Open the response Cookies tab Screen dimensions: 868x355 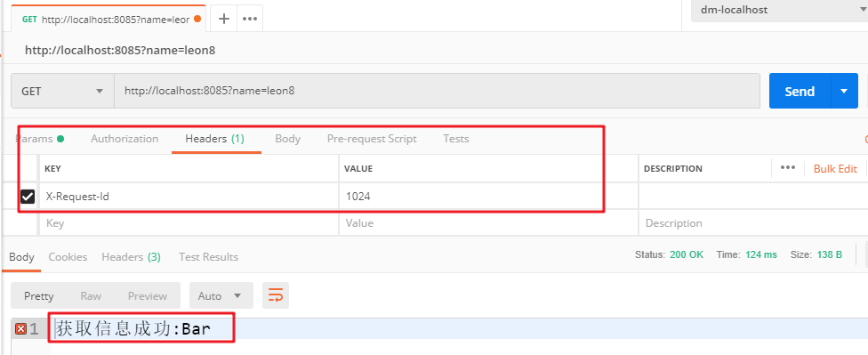point(68,257)
